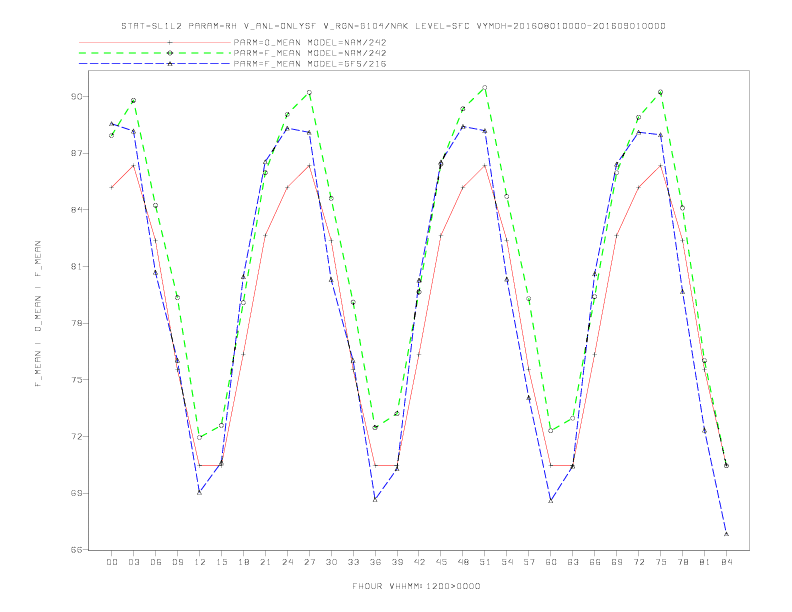Click the red plus data point at hour 00
792x612 pixels.
pyautogui.click(x=112, y=187)
